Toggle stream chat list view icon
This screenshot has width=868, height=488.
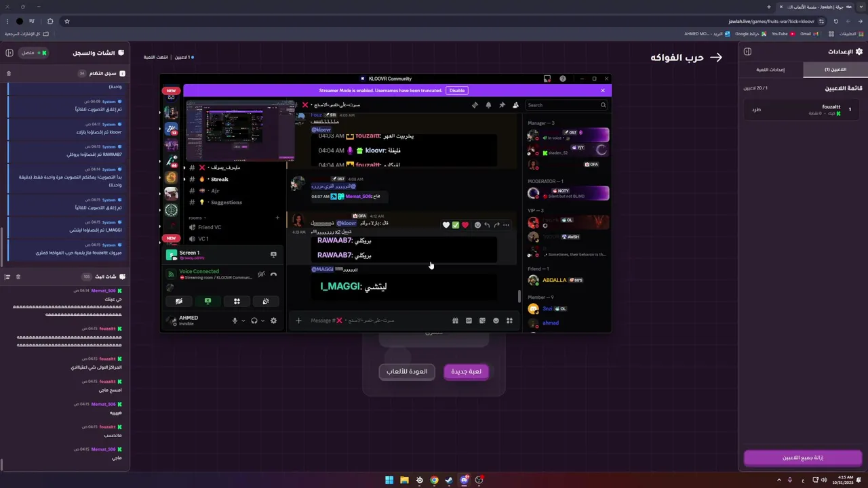click(7, 277)
